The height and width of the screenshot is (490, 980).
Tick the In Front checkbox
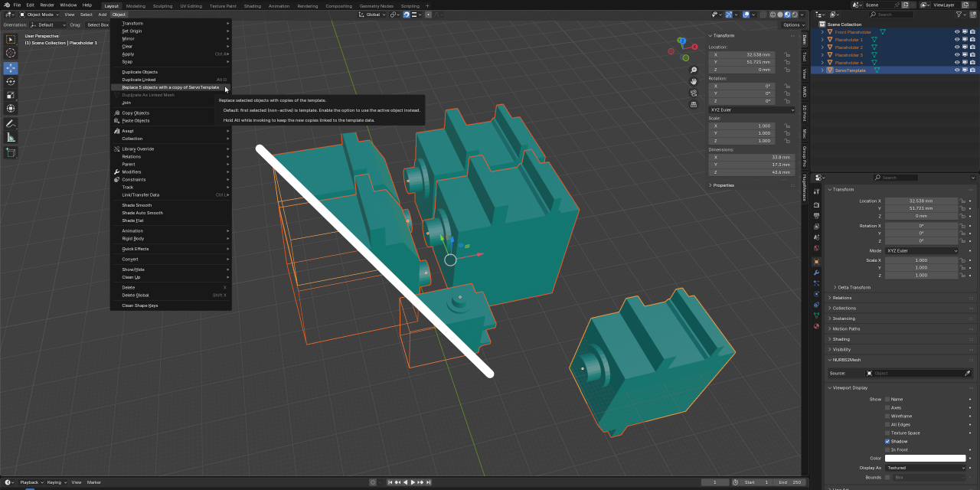click(x=887, y=449)
